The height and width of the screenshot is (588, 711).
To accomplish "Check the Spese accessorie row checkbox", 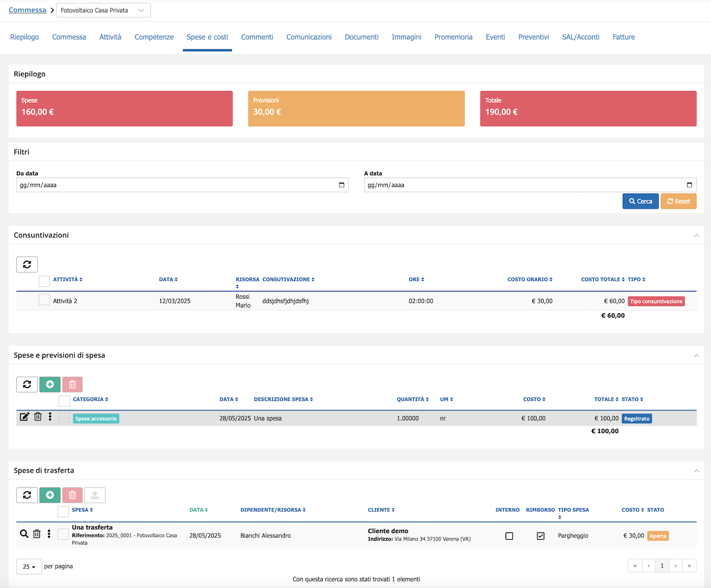I will click(x=64, y=418).
